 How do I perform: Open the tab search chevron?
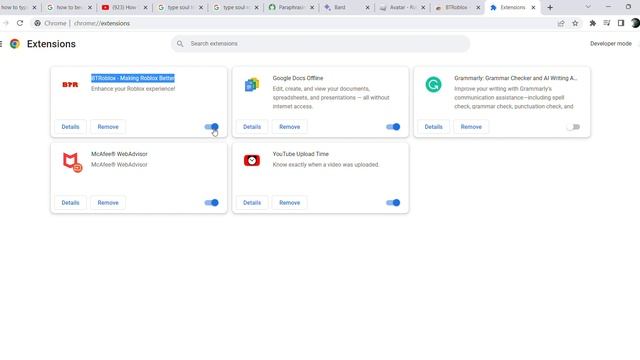(x=588, y=7)
